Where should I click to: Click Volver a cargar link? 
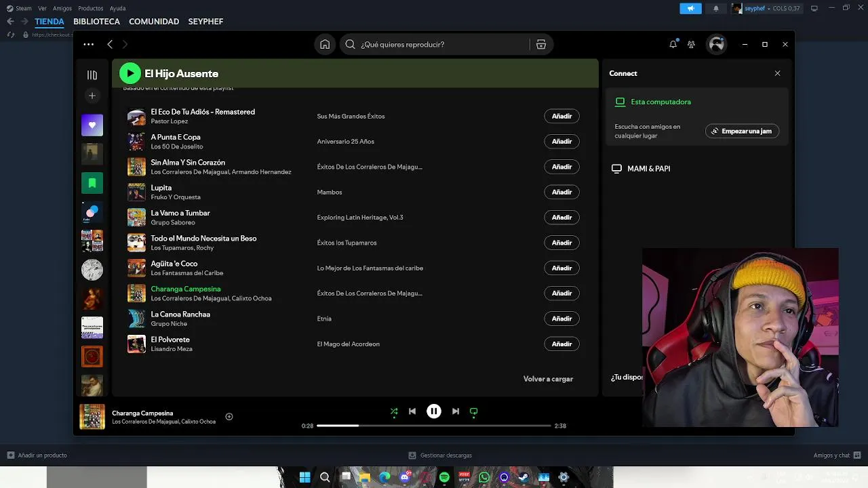coord(548,379)
